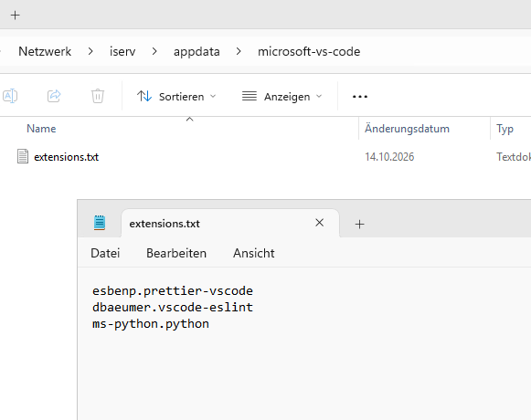Open the three-dots more options menu
This screenshot has height=420, width=531.
[360, 97]
